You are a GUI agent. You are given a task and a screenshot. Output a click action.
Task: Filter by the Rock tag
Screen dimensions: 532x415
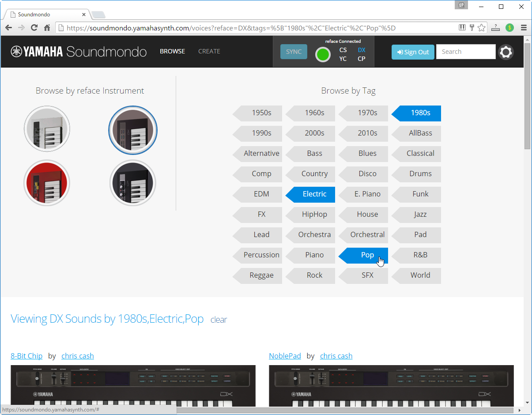[x=310, y=276]
